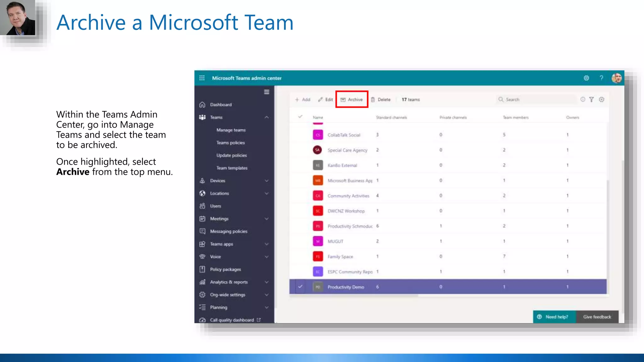This screenshot has width=644, height=362.
Task: Open Update policies page
Action: [x=231, y=155]
